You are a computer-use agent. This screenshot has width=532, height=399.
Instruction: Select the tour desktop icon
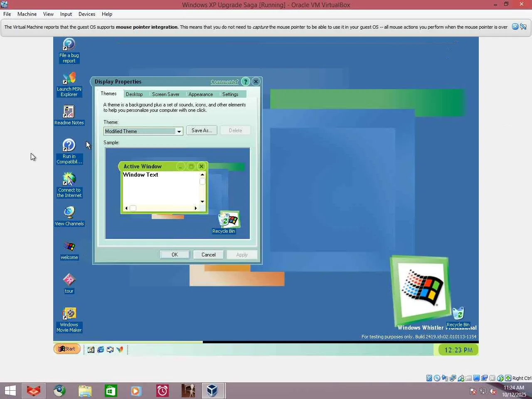coord(69,283)
